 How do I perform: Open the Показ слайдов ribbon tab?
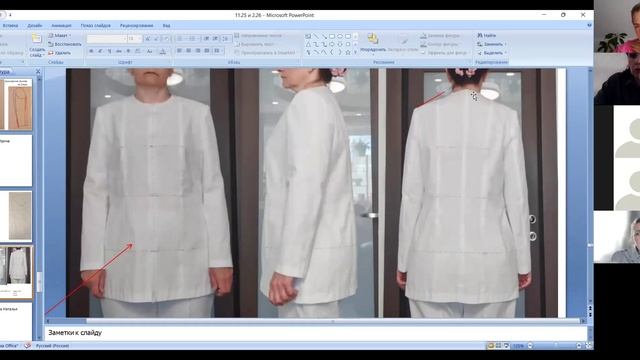(x=96, y=25)
